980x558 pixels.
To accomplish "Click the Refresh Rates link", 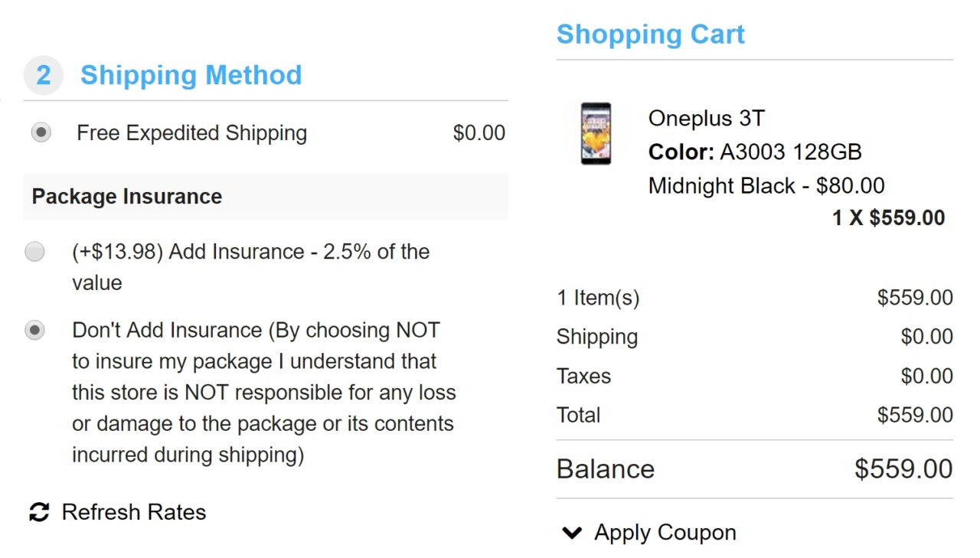I will (133, 512).
